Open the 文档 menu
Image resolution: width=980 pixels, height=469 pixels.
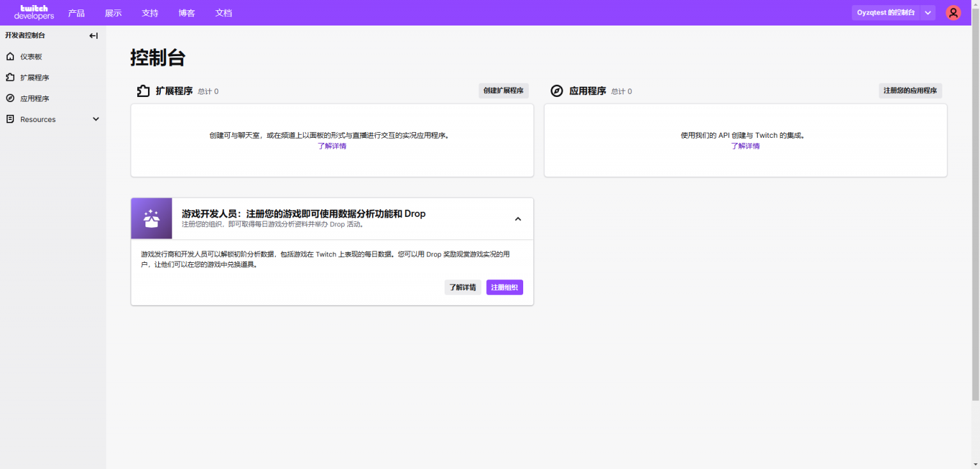pos(224,12)
